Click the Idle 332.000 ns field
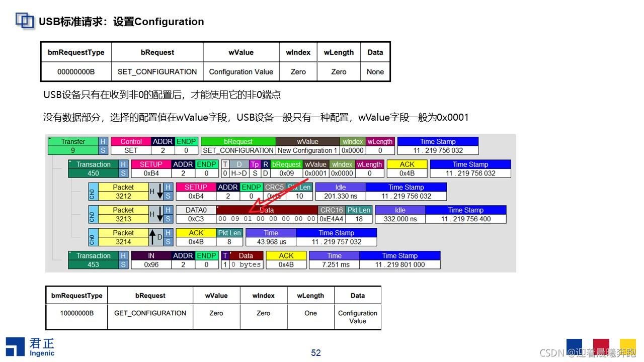Image resolution: width=644 pixels, height=362 pixels. coord(400,215)
